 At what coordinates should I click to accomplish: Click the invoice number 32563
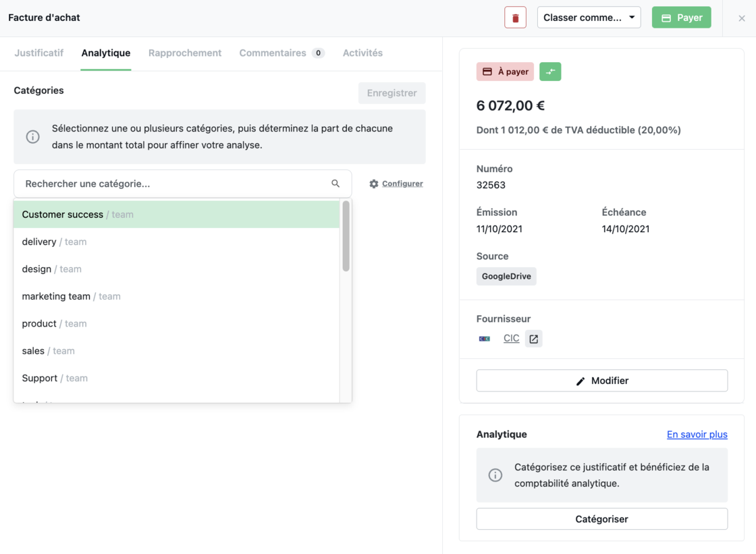(491, 185)
